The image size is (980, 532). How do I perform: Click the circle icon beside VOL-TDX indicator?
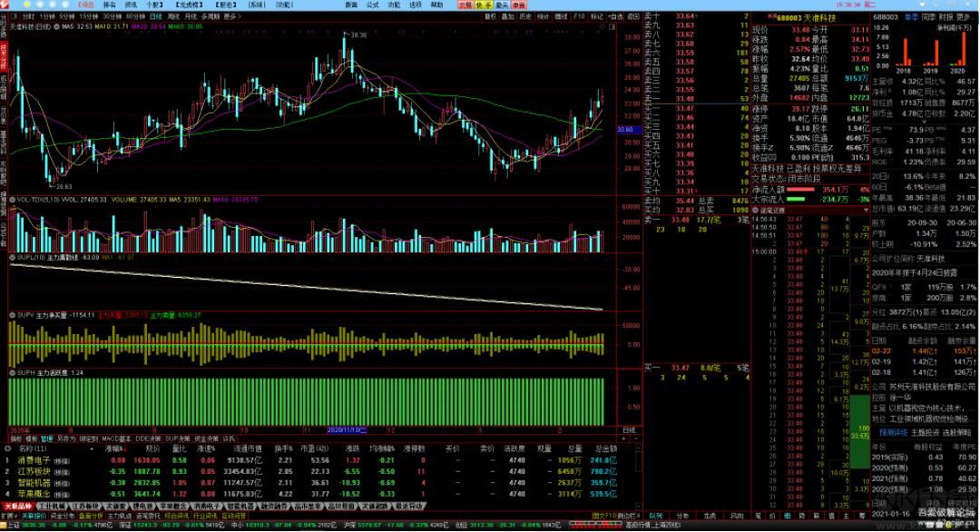pyautogui.click(x=13, y=200)
